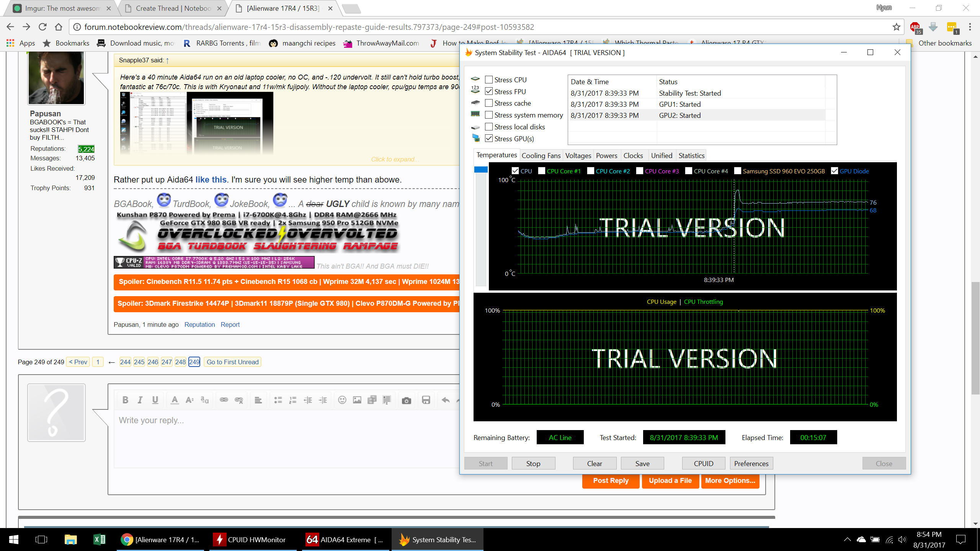The width and height of the screenshot is (980, 551).
Task: Open Excel from the taskbar
Action: [x=99, y=540]
